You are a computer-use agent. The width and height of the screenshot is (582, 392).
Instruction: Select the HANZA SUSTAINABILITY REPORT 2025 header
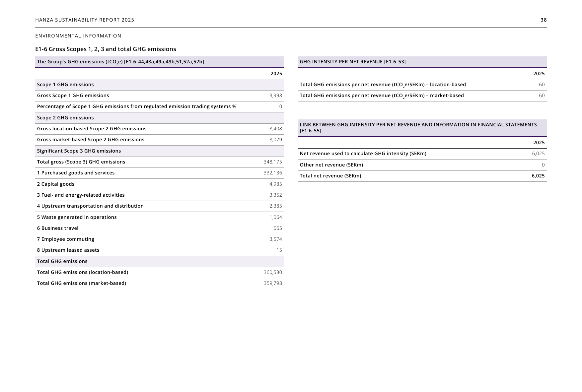tap(85, 20)
